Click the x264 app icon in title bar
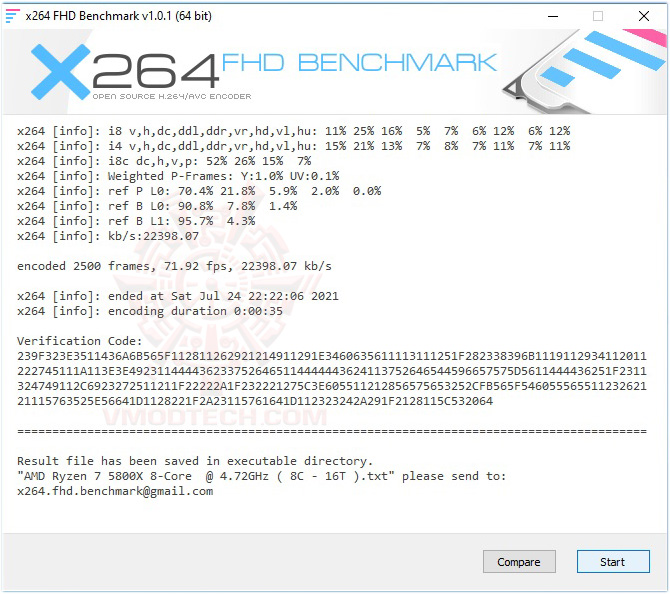670x594 pixels. [x=12, y=16]
